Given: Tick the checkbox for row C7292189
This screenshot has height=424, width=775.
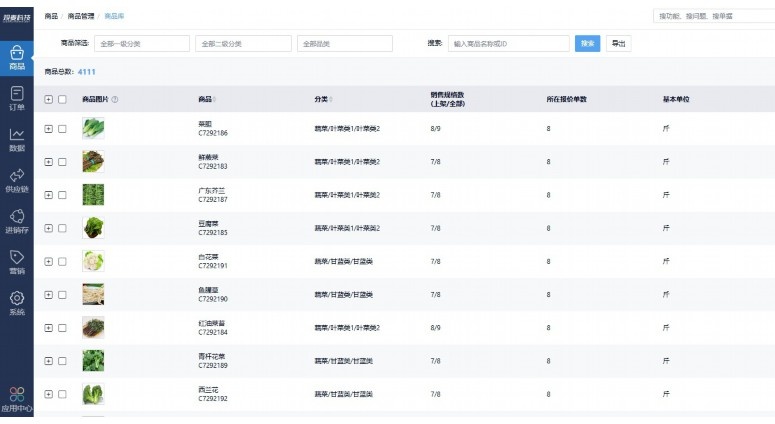Looking at the screenshot, I should 62,361.
